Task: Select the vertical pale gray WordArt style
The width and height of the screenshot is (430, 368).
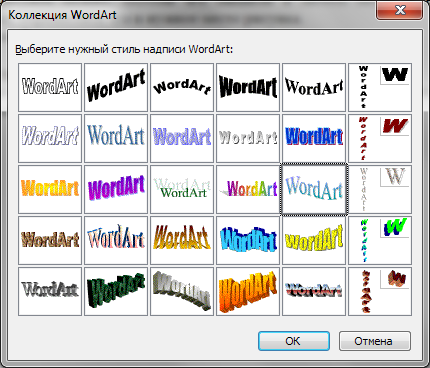Action: click(380, 189)
